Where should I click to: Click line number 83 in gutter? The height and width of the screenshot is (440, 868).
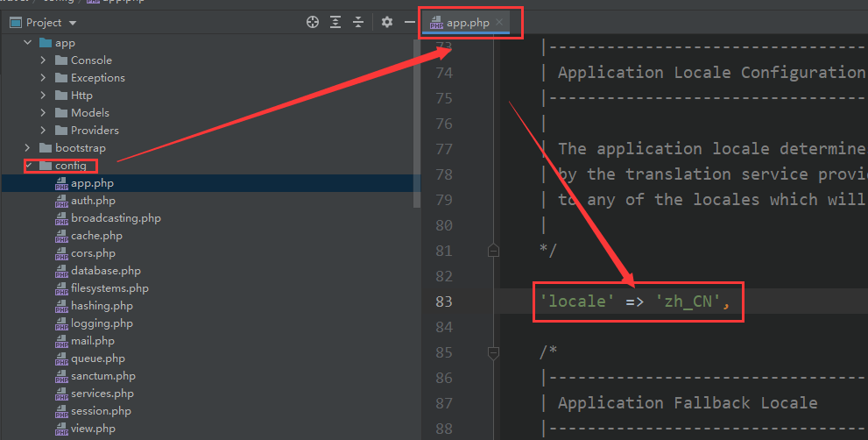[x=444, y=302]
